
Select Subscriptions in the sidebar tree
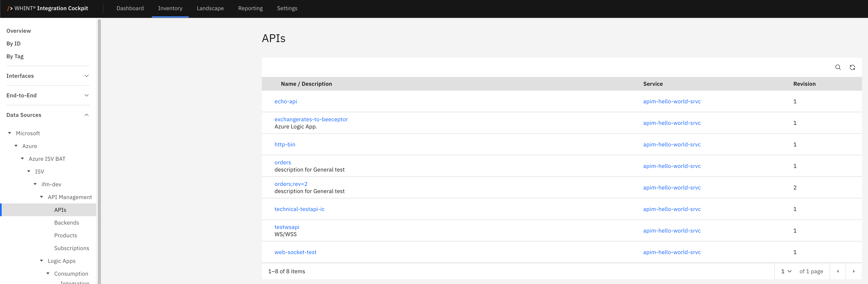[x=71, y=248]
